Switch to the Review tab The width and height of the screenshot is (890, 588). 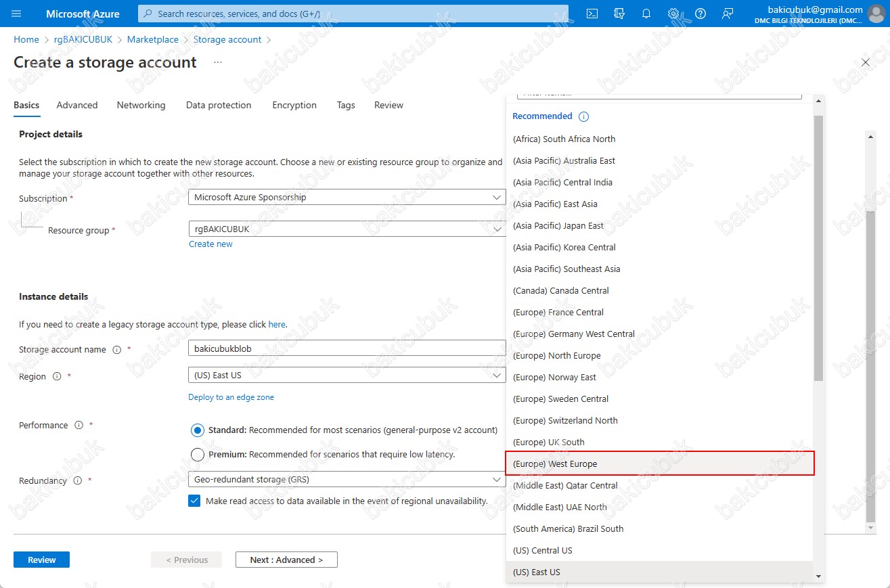click(x=388, y=105)
